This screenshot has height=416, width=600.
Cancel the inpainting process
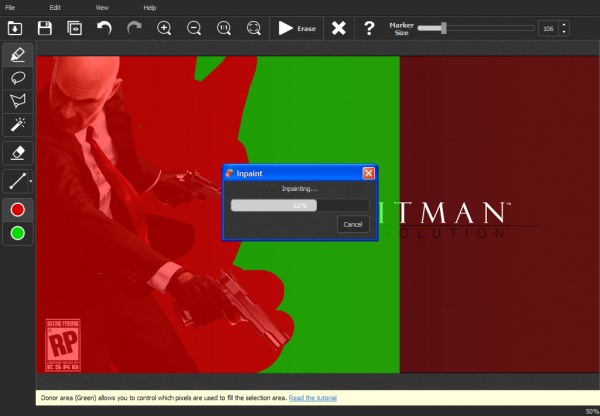click(x=353, y=224)
